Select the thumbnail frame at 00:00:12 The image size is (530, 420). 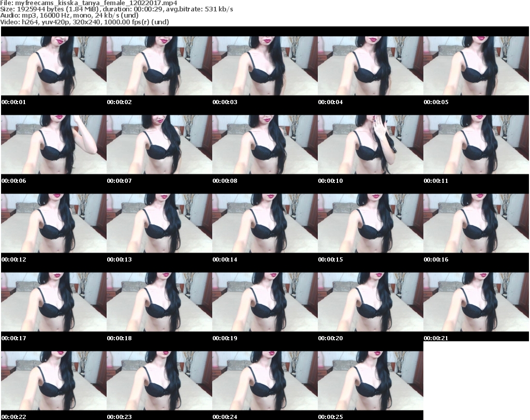54,223
